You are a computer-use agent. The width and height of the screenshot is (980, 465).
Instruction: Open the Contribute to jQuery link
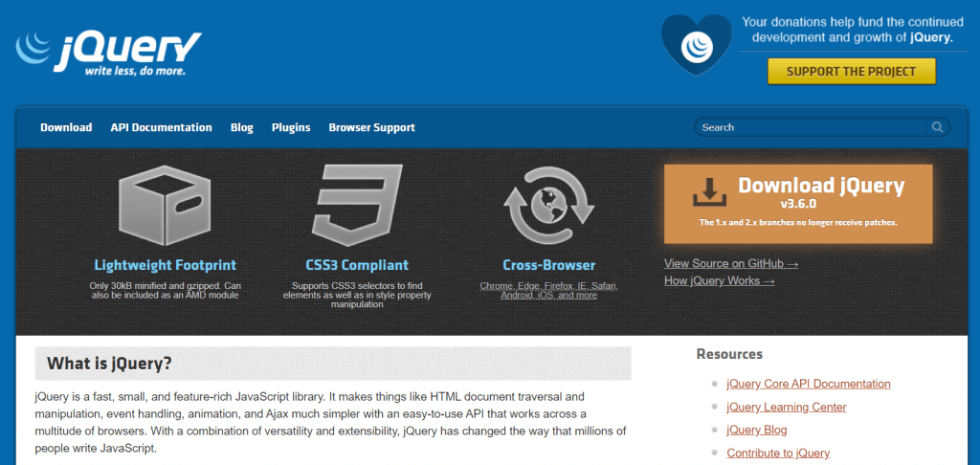[x=778, y=454]
